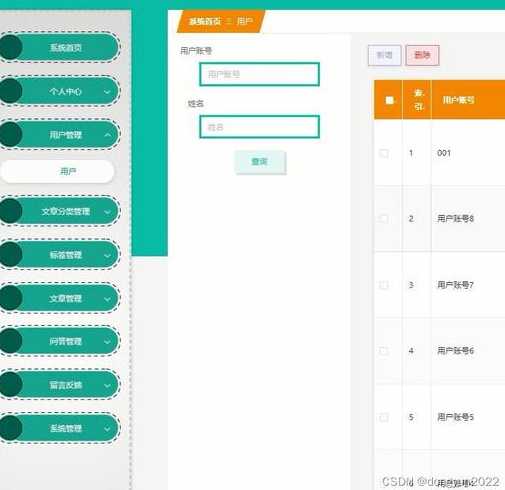Expand the 文章分类管理 chevron
The width and height of the screenshot is (505, 490).
tap(107, 212)
